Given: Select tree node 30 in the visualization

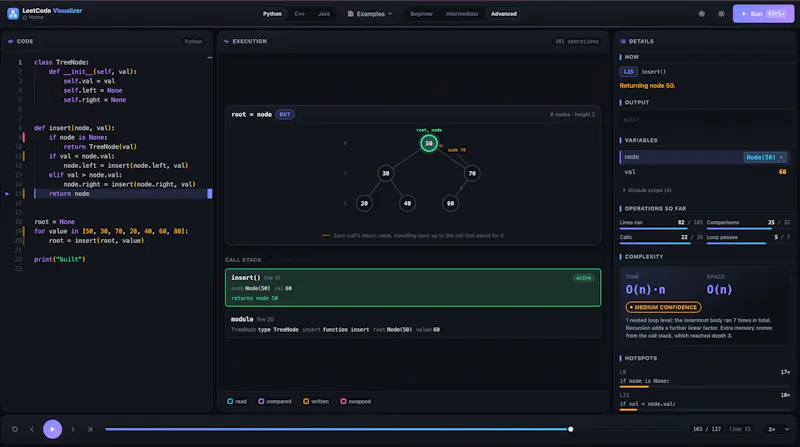Looking at the screenshot, I should 386,173.
